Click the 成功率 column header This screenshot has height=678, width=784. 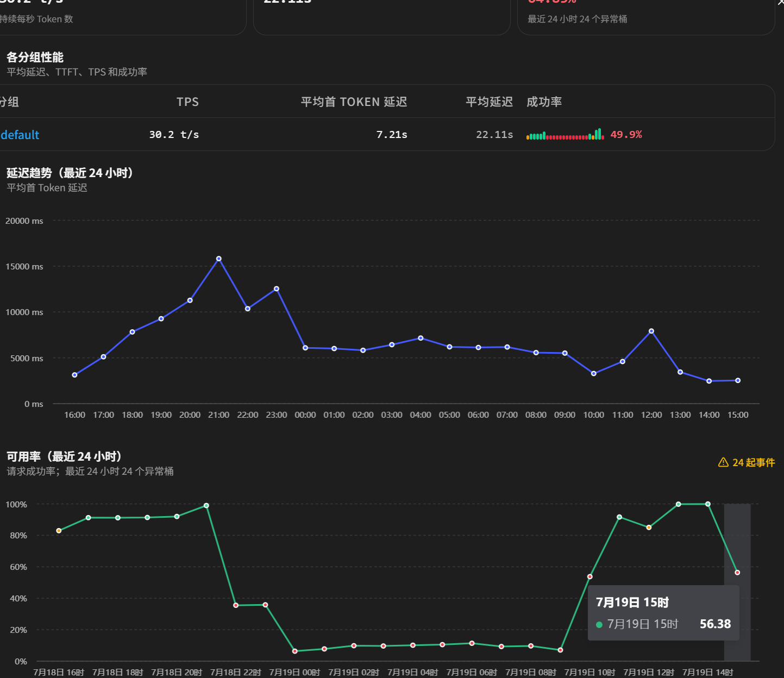pyautogui.click(x=544, y=102)
